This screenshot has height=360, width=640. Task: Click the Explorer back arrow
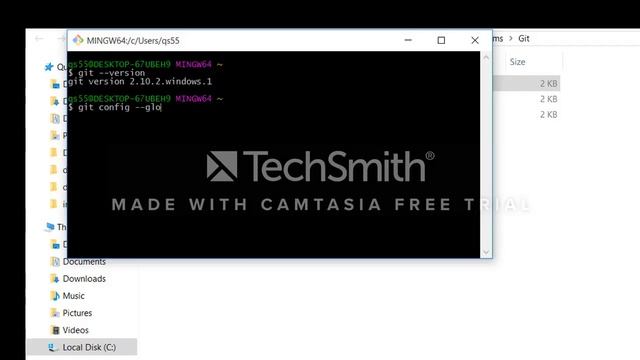point(40,39)
